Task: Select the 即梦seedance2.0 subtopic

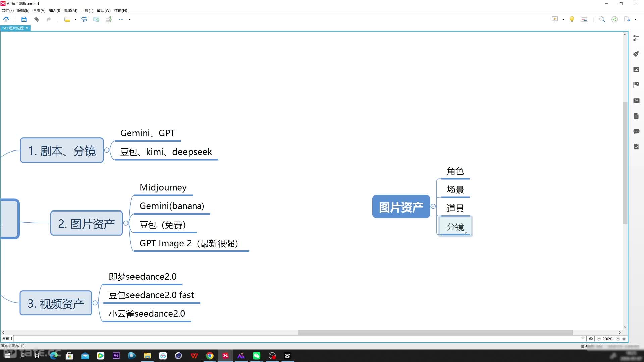Action: click(x=143, y=277)
